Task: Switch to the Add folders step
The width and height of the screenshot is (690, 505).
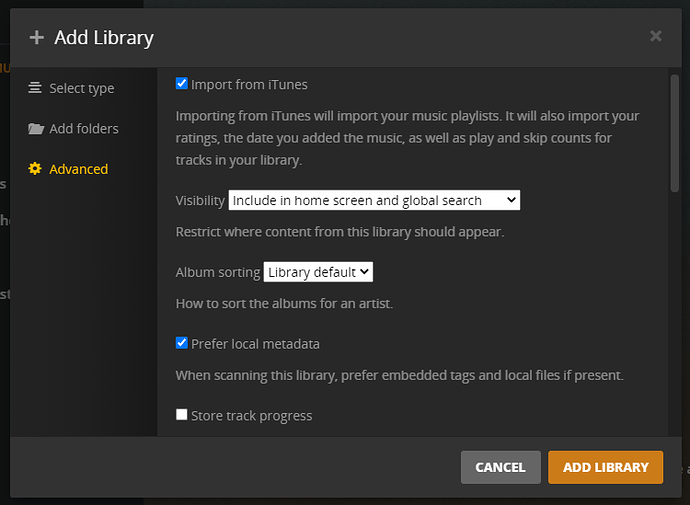Action: point(85,129)
